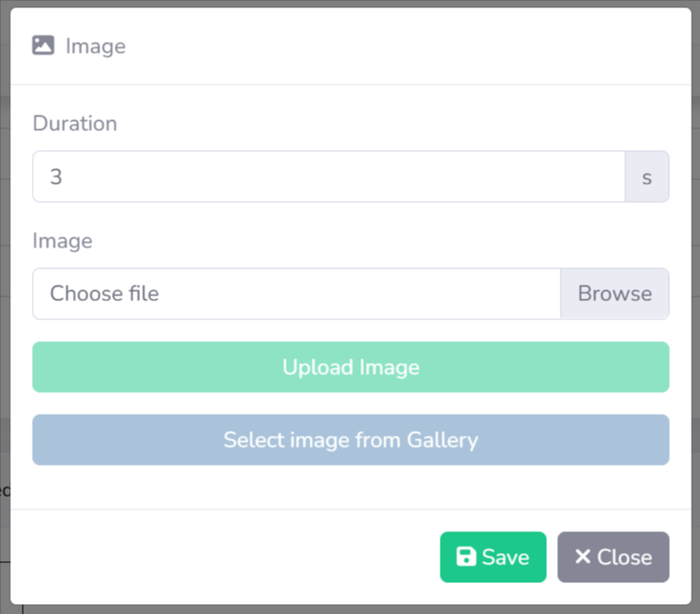Click empty footer area left of Save
The image size is (700, 614).
(x=228, y=557)
